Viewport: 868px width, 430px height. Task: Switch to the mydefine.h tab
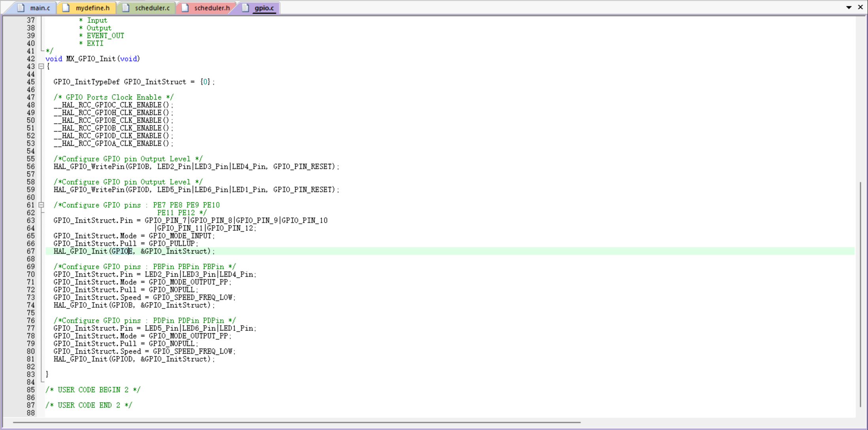tap(92, 8)
